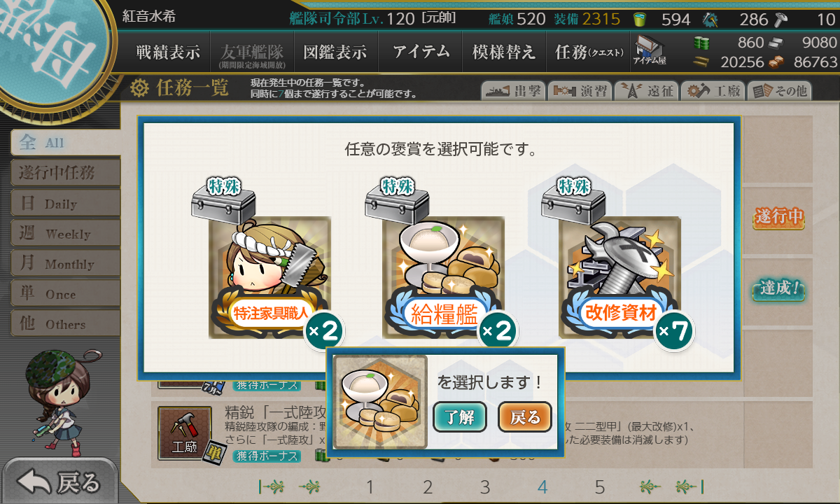Jump to the last quest page arrow

click(689, 486)
